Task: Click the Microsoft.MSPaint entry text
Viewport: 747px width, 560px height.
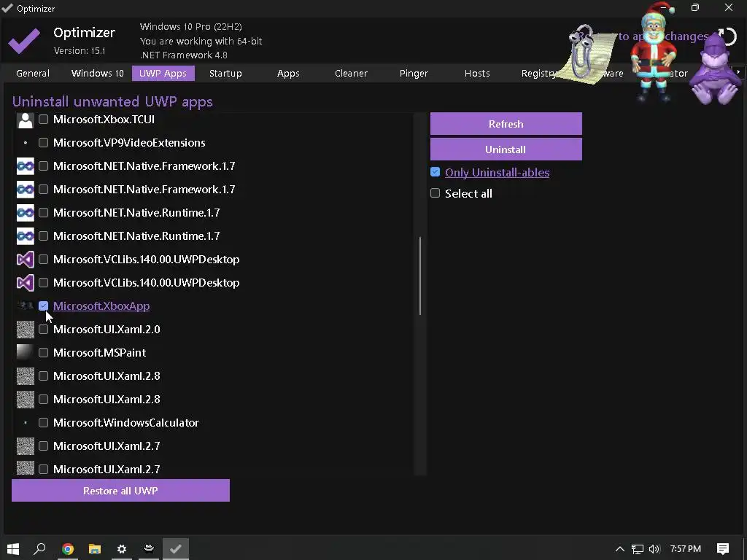Action: point(99,353)
